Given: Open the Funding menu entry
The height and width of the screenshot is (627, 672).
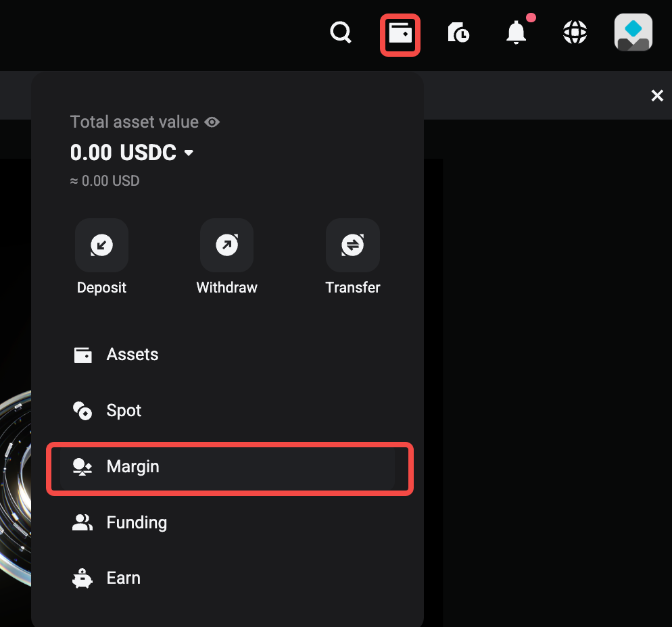Looking at the screenshot, I should (227, 522).
